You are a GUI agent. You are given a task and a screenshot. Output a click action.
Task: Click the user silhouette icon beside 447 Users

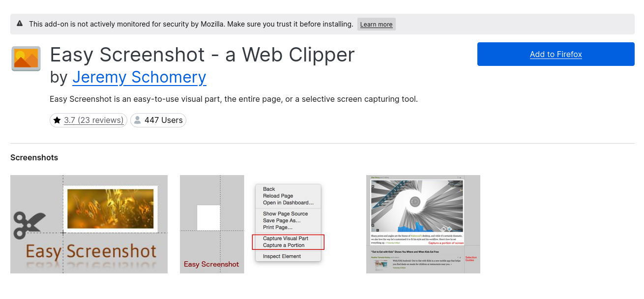138,120
